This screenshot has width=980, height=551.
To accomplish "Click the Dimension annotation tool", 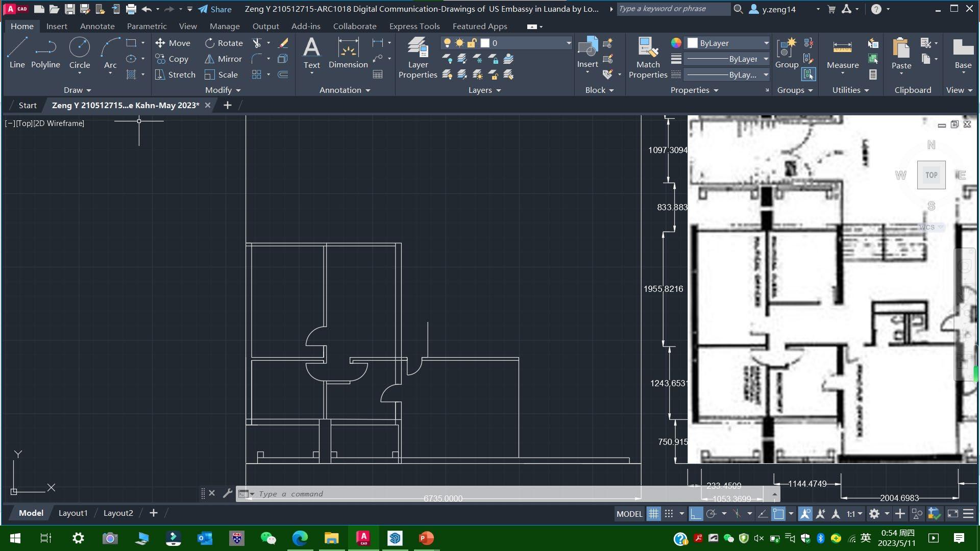I will coord(348,53).
